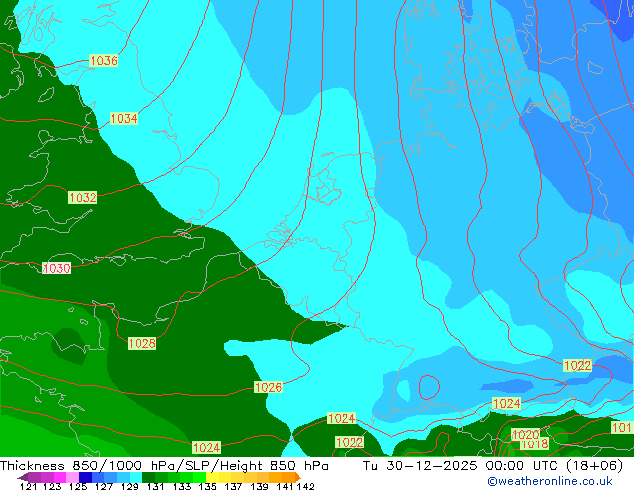Click the 1018 isobar pressure label

(534, 444)
